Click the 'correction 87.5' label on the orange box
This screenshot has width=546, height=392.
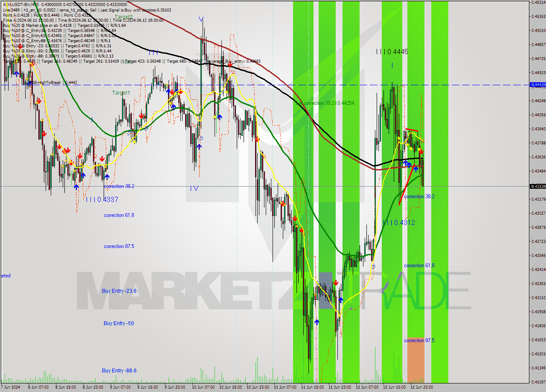coord(419,340)
